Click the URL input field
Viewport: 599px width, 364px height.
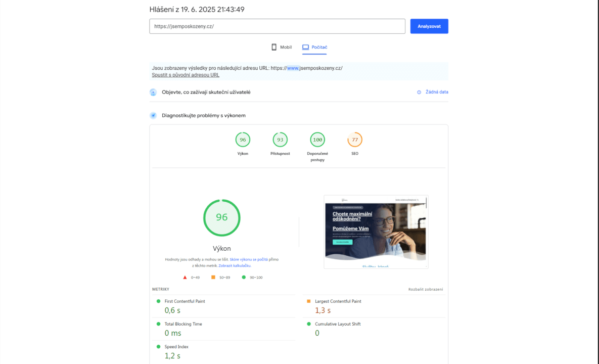pyautogui.click(x=277, y=26)
